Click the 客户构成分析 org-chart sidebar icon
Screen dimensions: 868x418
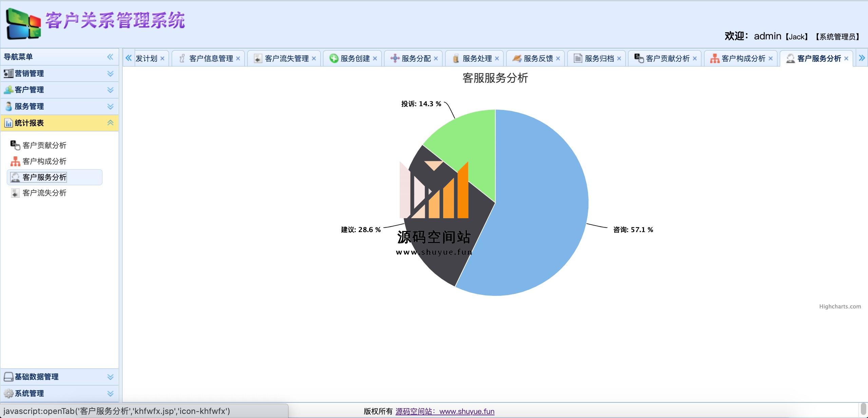point(15,161)
